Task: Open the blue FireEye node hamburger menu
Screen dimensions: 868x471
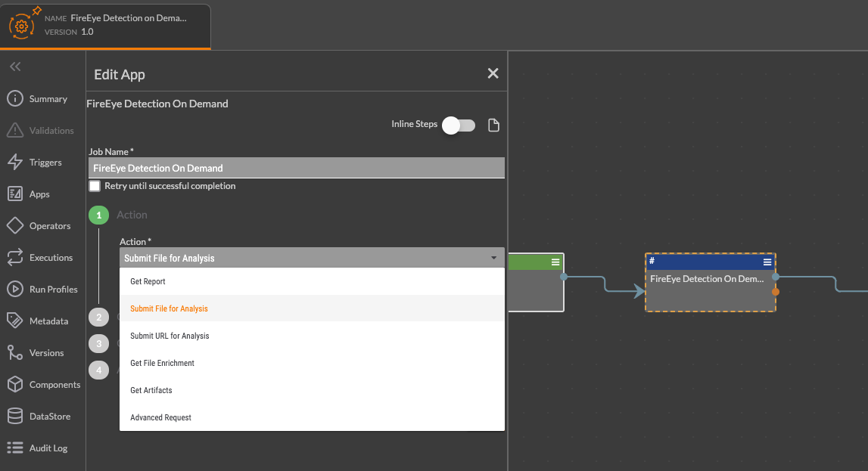Action: click(x=767, y=262)
